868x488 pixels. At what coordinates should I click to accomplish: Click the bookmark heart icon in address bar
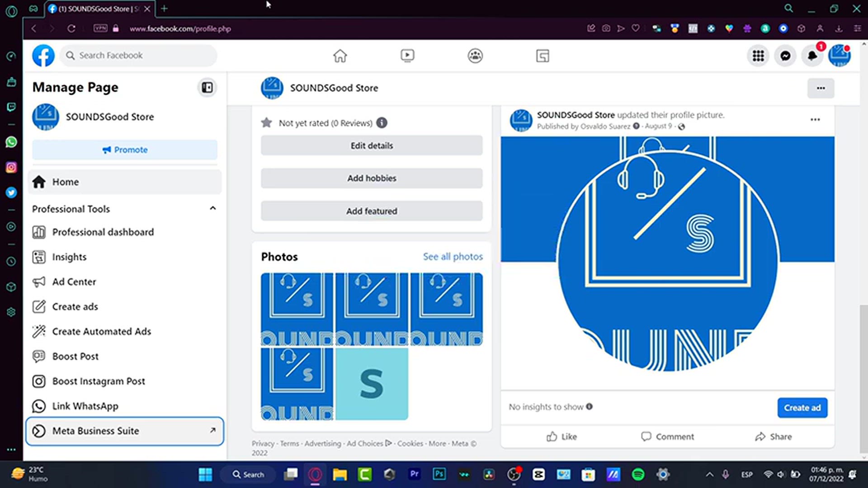[x=636, y=28]
